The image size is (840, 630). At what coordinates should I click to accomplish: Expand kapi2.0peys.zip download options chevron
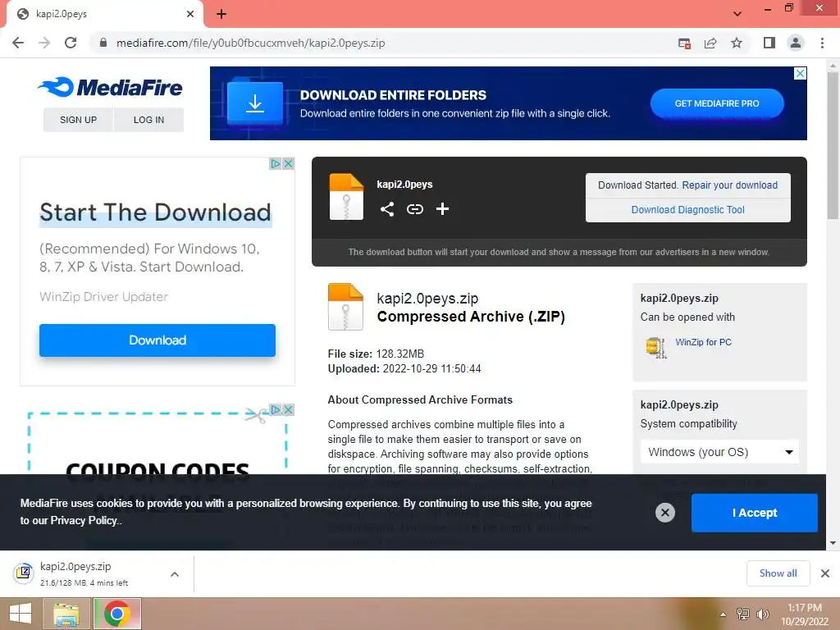click(x=175, y=574)
